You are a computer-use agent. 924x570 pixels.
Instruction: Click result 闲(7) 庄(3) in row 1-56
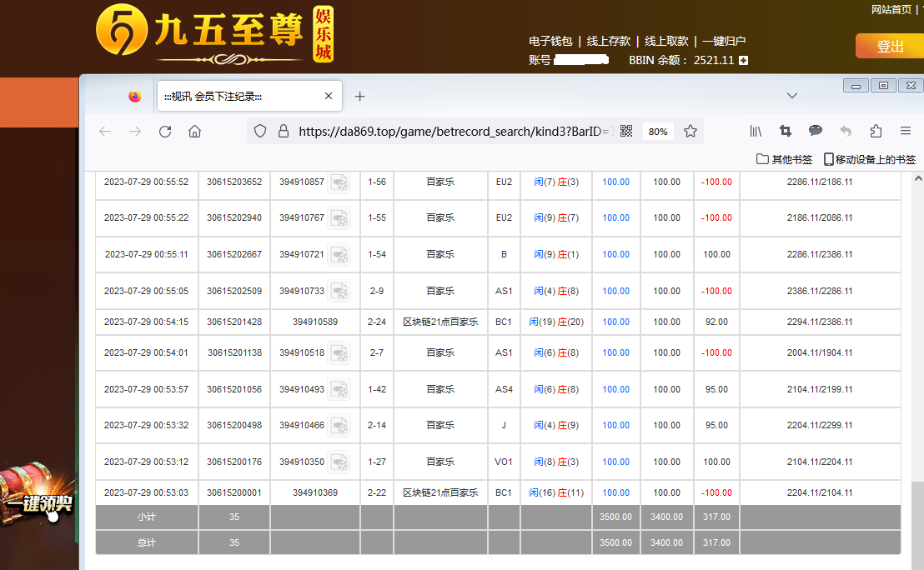[x=555, y=182]
